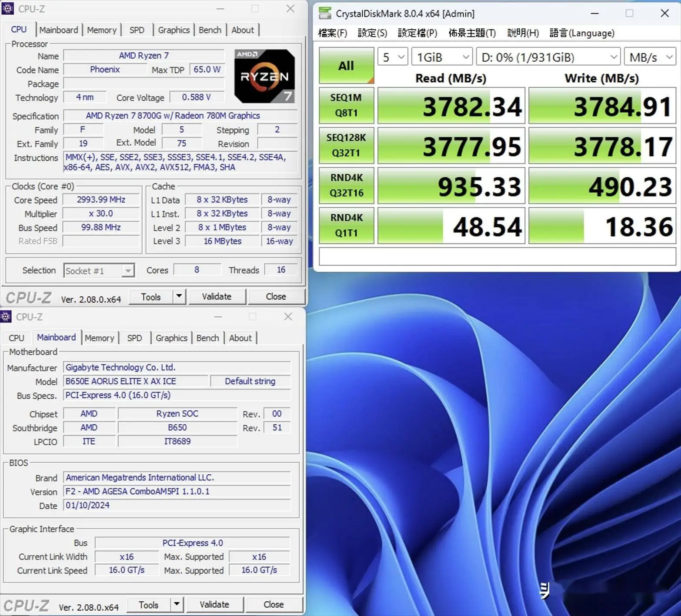The width and height of the screenshot is (681, 616).
Task: Switch to CPU tab in bottom CPU-Z window
Action: [x=17, y=338]
